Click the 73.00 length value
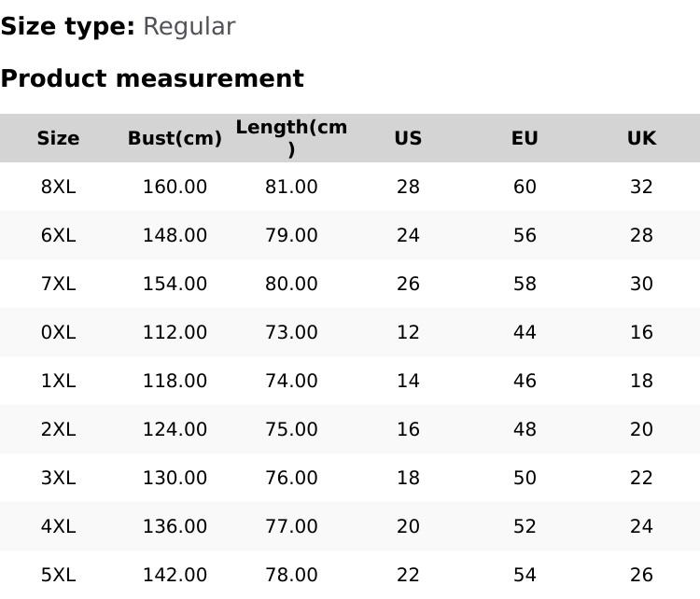Screen dimensions: 700x599 click(291, 332)
